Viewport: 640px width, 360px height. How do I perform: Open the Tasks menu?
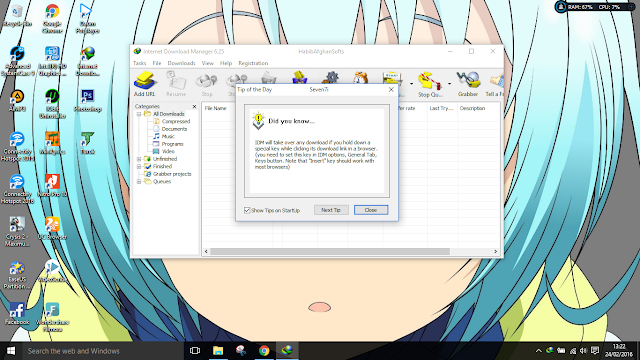click(x=140, y=63)
